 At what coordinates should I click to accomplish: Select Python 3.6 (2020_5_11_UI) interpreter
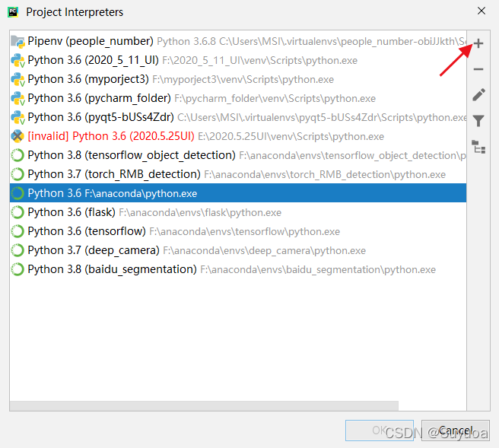tap(93, 60)
